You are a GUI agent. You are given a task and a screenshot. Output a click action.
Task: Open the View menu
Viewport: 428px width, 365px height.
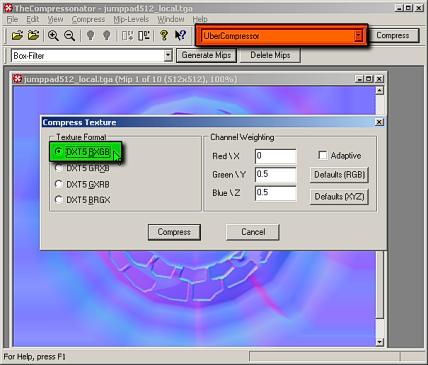point(55,19)
